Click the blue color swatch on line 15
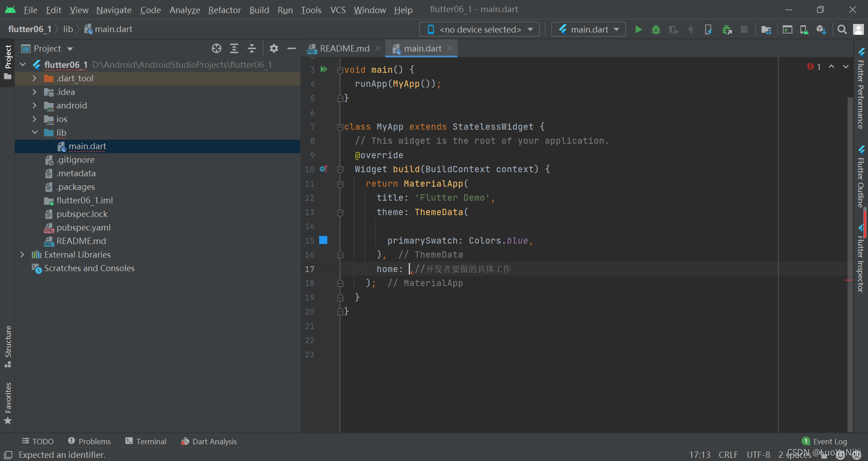This screenshot has width=868, height=461. pyautogui.click(x=323, y=240)
